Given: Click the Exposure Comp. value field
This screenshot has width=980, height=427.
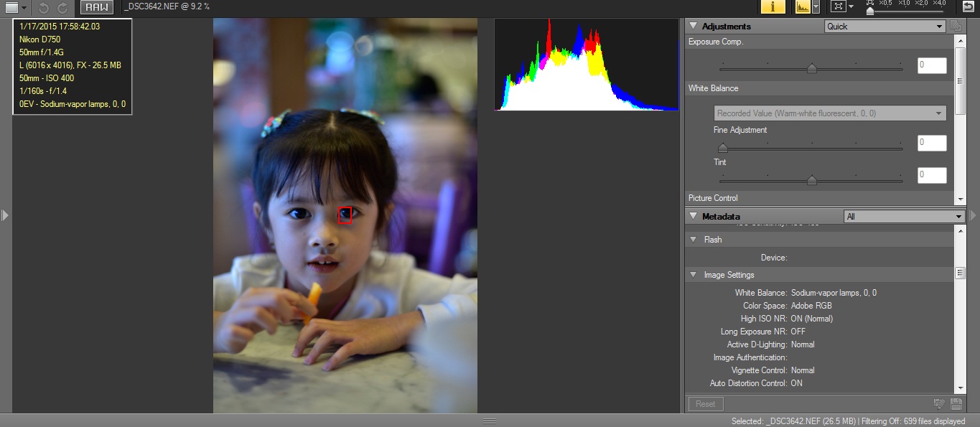Looking at the screenshot, I should 931,66.
